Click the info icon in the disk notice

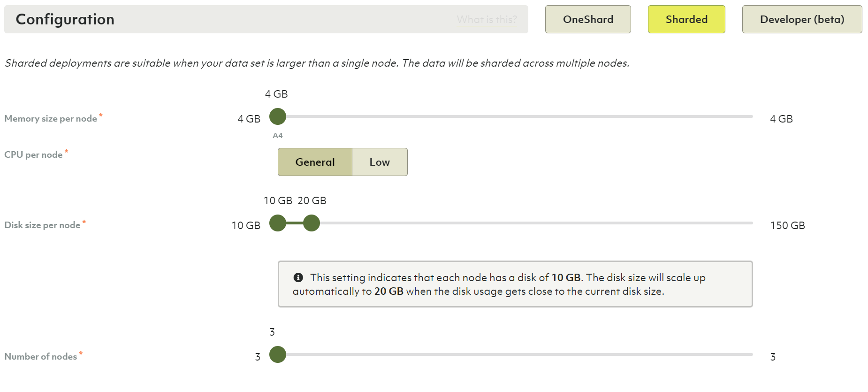tap(298, 277)
